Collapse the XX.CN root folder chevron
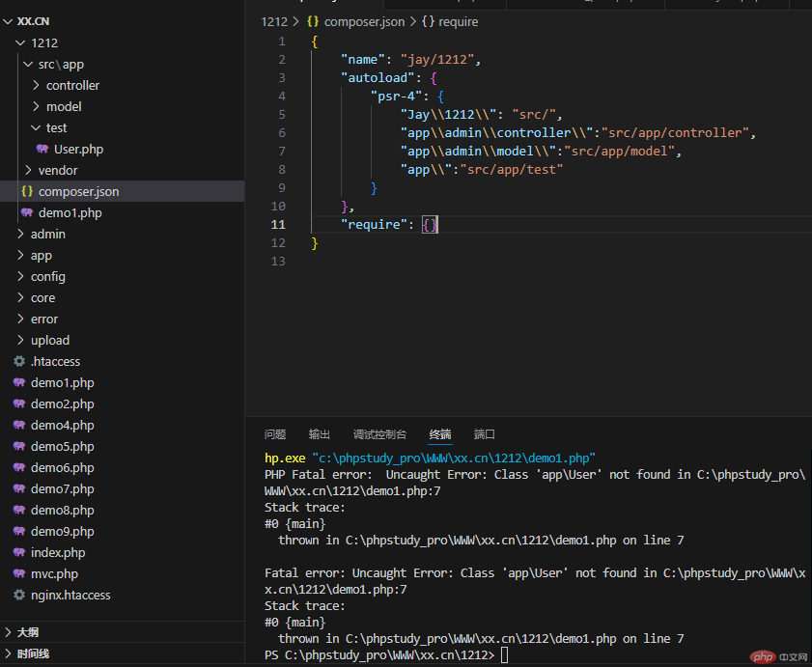 coord(8,21)
